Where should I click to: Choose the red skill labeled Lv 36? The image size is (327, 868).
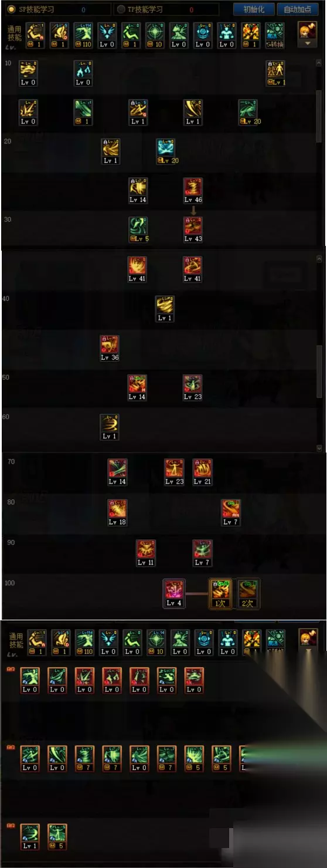point(110,348)
